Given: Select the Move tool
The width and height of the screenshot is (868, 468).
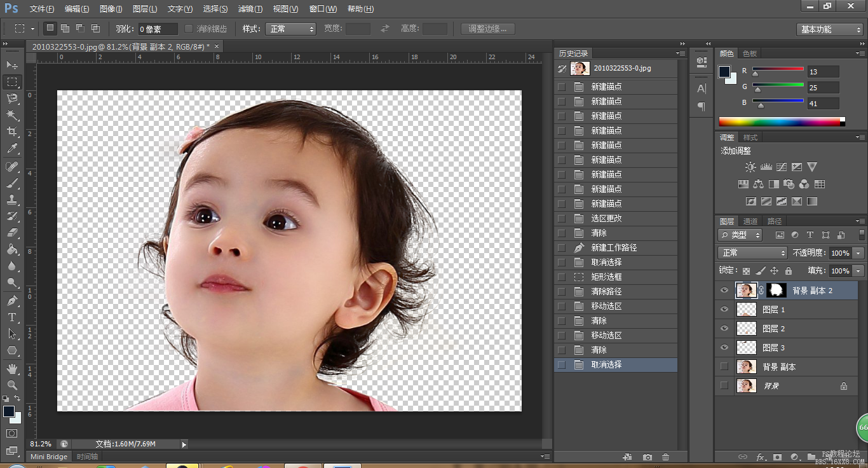Looking at the screenshot, I should pos(12,65).
